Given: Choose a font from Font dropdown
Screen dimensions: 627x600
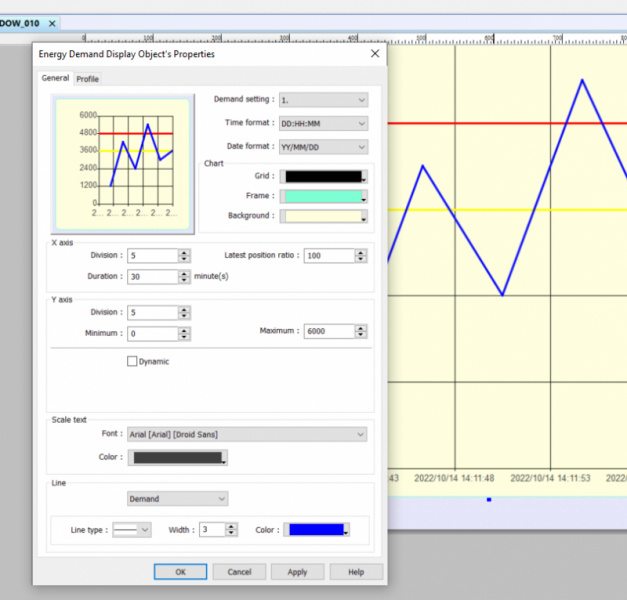Looking at the screenshot, I should pos(246,434).
